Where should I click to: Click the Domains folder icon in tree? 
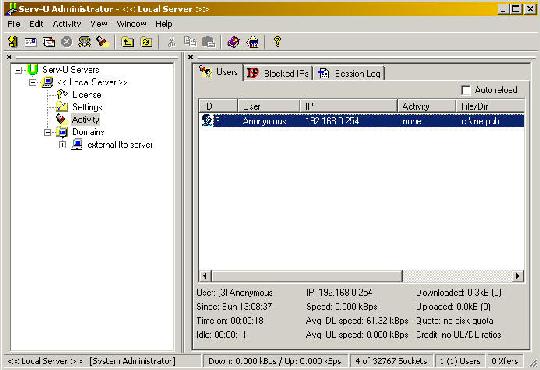tap(62, 132)
